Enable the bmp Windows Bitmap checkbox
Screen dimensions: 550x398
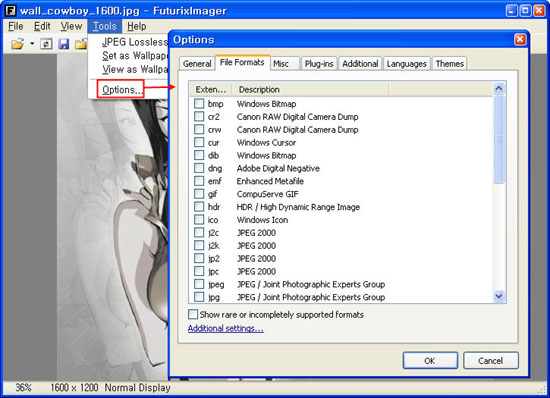[199, 103]
